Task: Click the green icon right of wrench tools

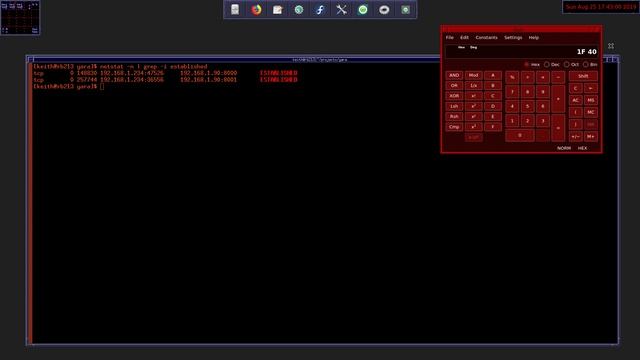Action: point(363,10)
